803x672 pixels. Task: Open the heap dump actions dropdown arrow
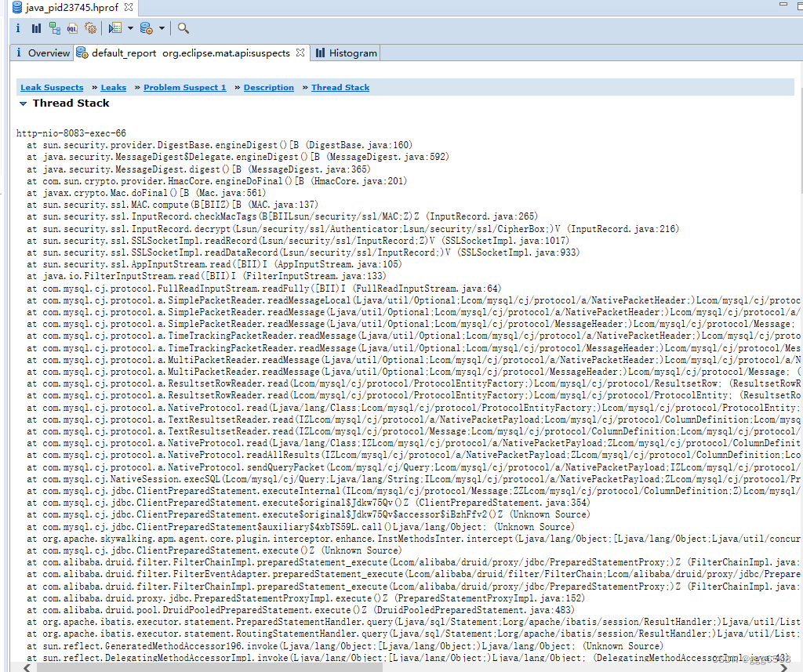(162, 28)
